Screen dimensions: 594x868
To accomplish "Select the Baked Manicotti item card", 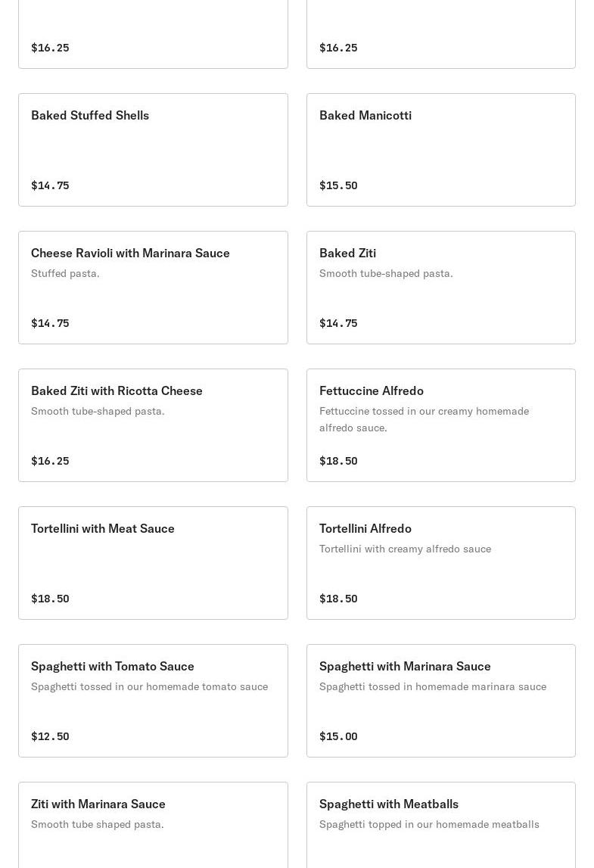I will [x=440, y=150].
